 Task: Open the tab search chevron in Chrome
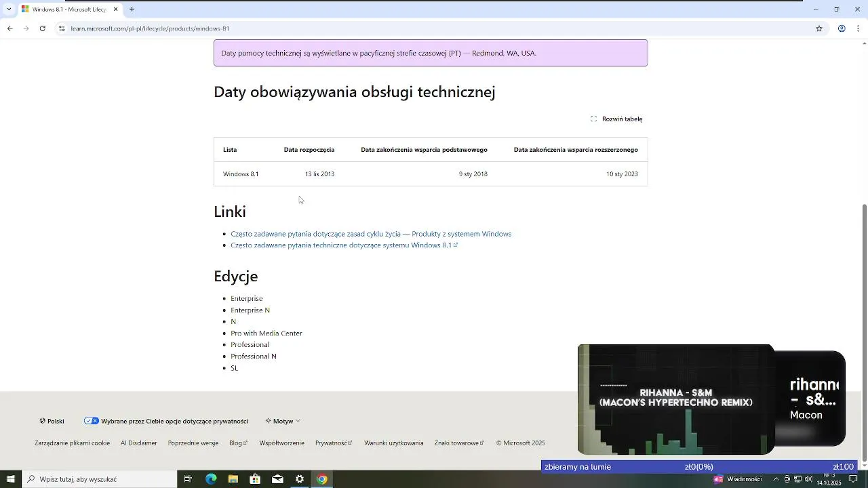(x=9, y=9)
